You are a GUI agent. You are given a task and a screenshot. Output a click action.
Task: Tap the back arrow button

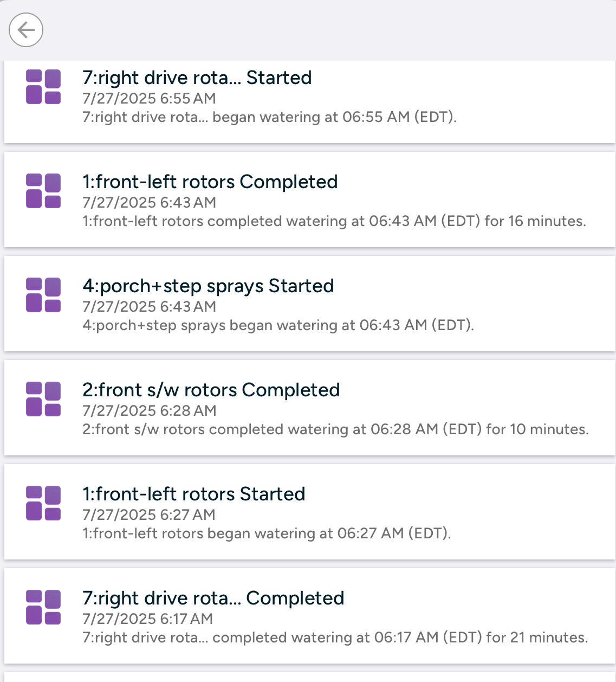[x=26, y=30]
